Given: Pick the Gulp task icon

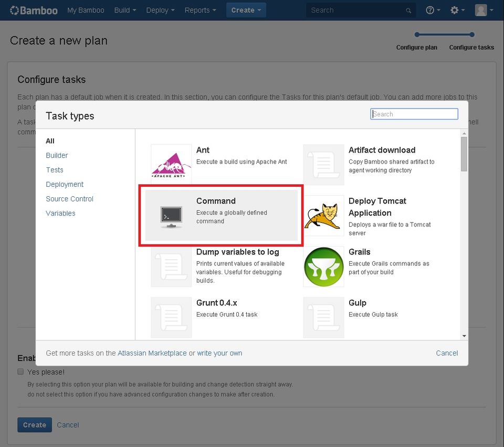Looking at the screenshot, I should click(x=324, y=317).
